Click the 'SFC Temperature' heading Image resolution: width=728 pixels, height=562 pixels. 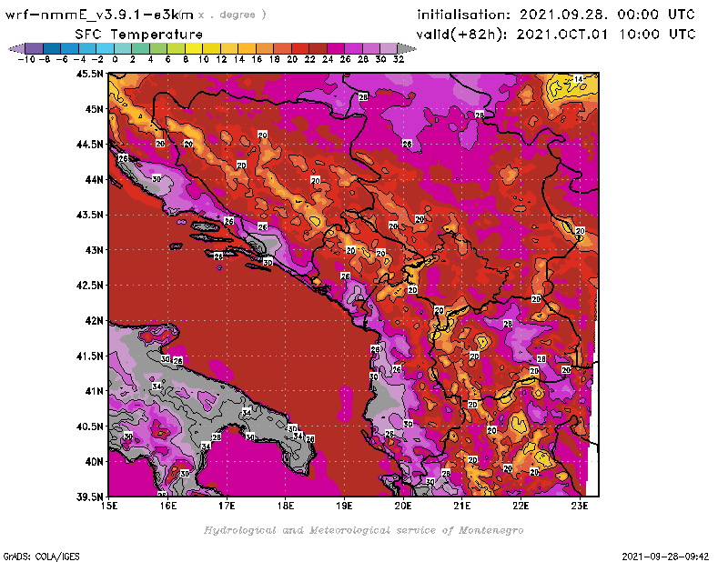tap(139, 35)
